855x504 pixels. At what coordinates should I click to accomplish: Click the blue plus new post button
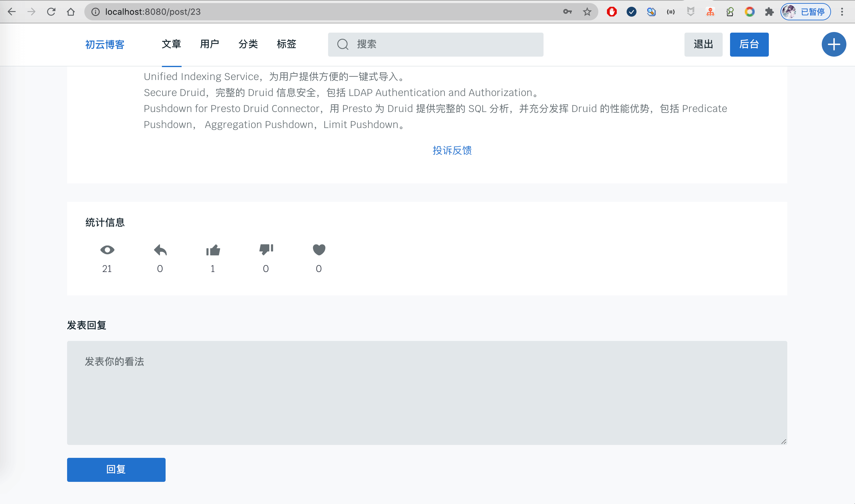(833, 45)
